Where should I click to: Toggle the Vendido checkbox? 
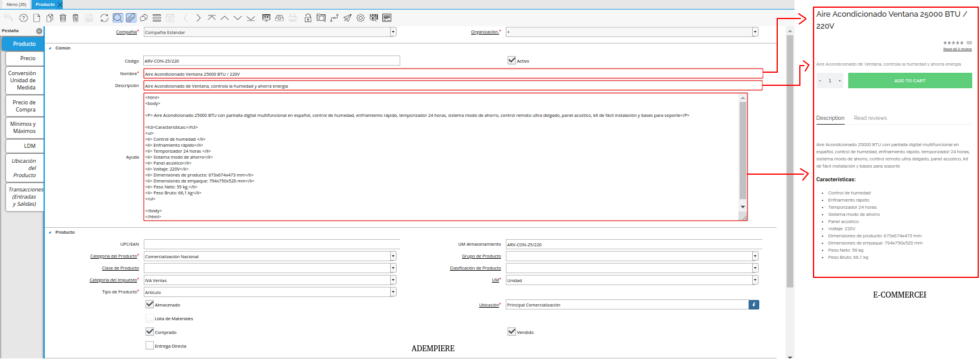pos(511,332)
